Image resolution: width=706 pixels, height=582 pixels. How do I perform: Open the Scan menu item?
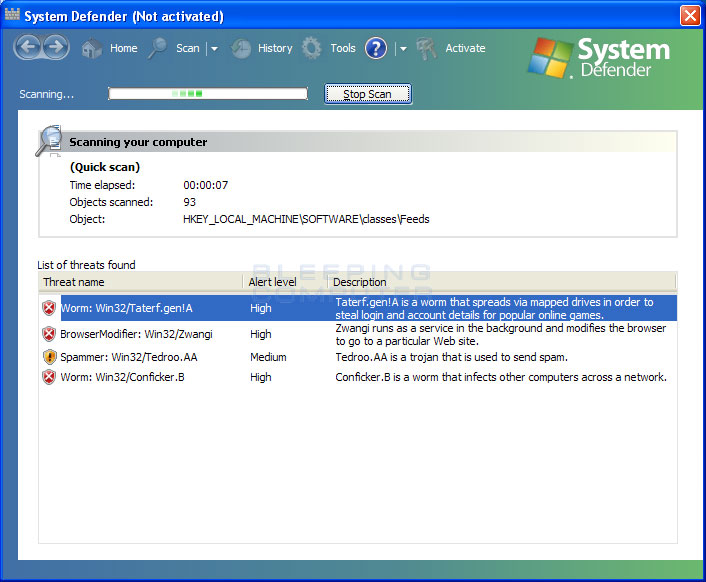coord(187,48)
